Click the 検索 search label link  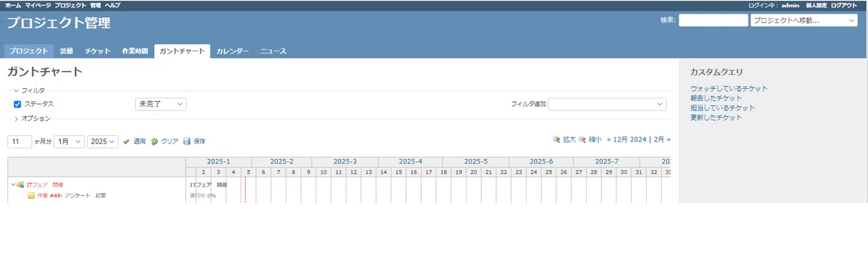(x=667, y=20)
